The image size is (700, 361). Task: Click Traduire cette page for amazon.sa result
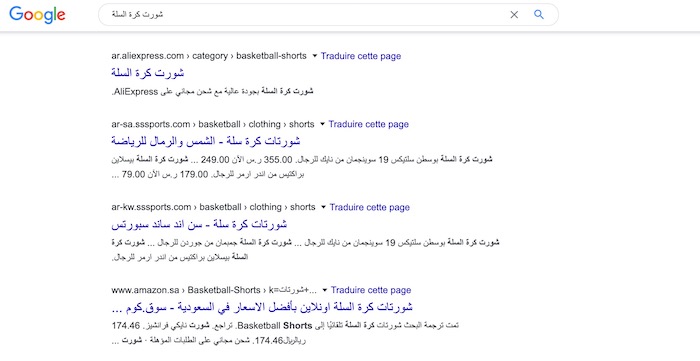tap(371, 290)
